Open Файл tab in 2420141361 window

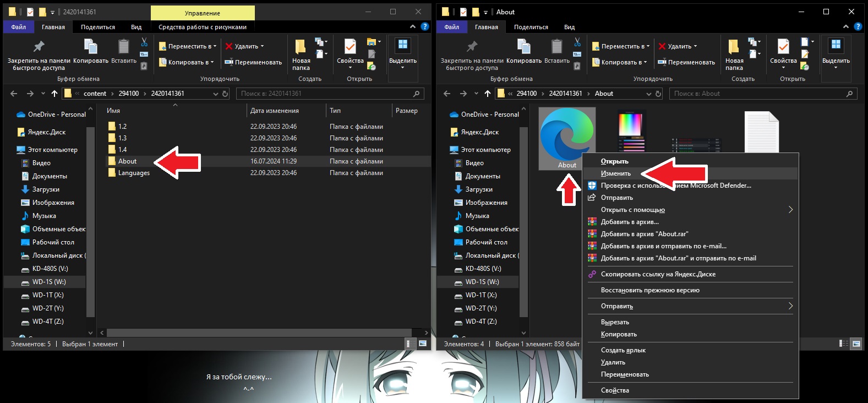pyautogui.click(x=19, y=27)
